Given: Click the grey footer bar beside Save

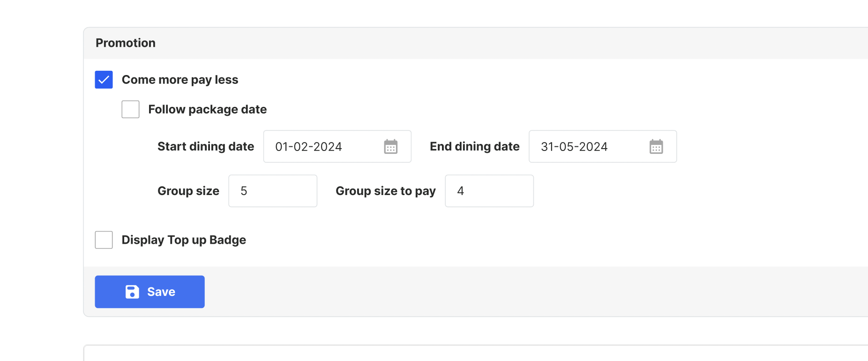Looking at the screenshot, I should click(x=516, y=292).
